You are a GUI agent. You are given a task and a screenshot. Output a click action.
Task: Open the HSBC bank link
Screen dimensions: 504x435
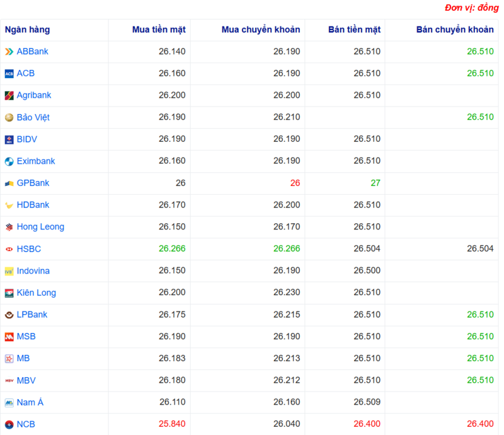[28, 248]
